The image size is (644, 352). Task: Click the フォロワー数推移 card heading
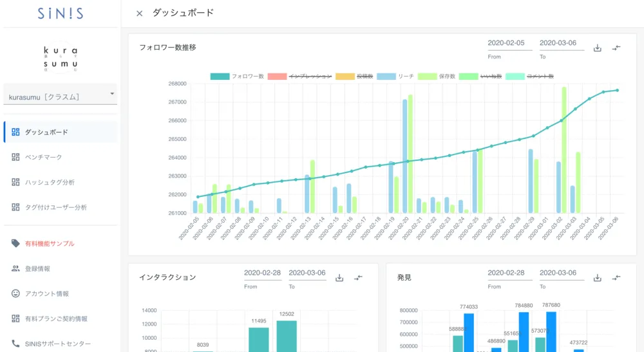[167, 48]
